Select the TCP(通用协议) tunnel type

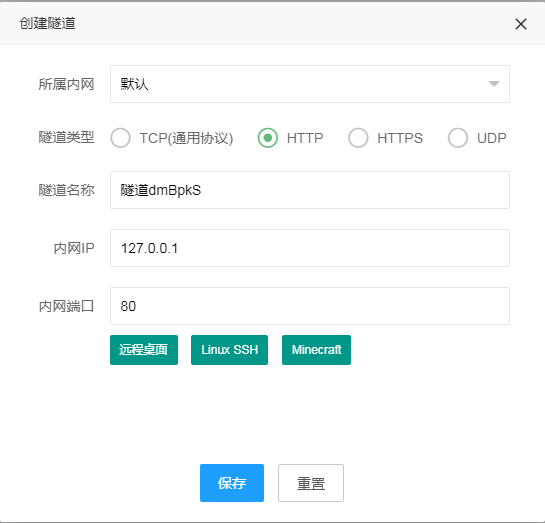pos(120,138)
